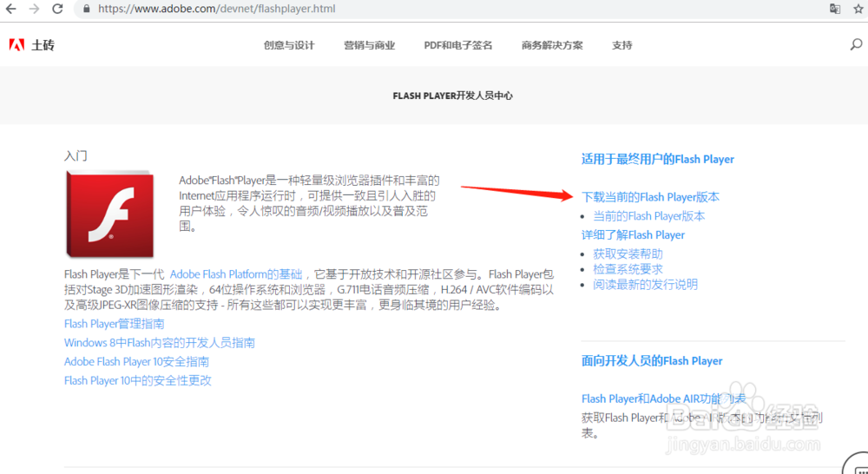This screenshot has width=868, height=474.
Task: Click the 土砖 brand text
Action: pos(43,45)
